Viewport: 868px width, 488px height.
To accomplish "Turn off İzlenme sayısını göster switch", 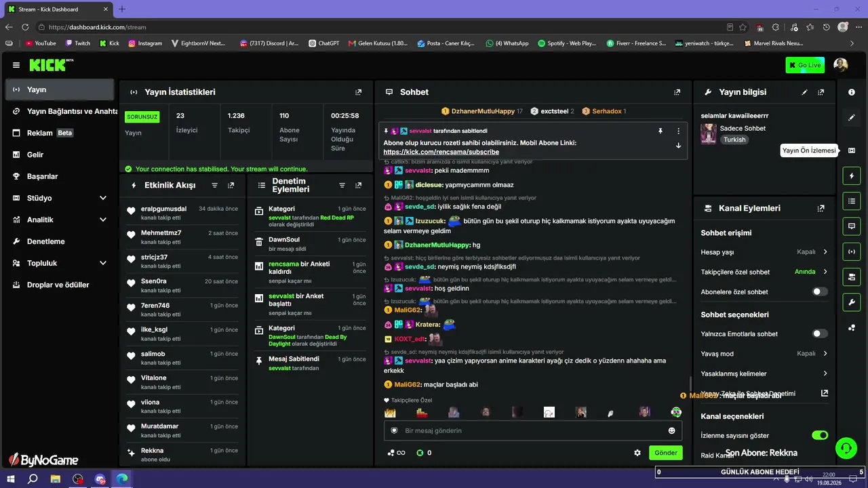I will pos(820,435).
